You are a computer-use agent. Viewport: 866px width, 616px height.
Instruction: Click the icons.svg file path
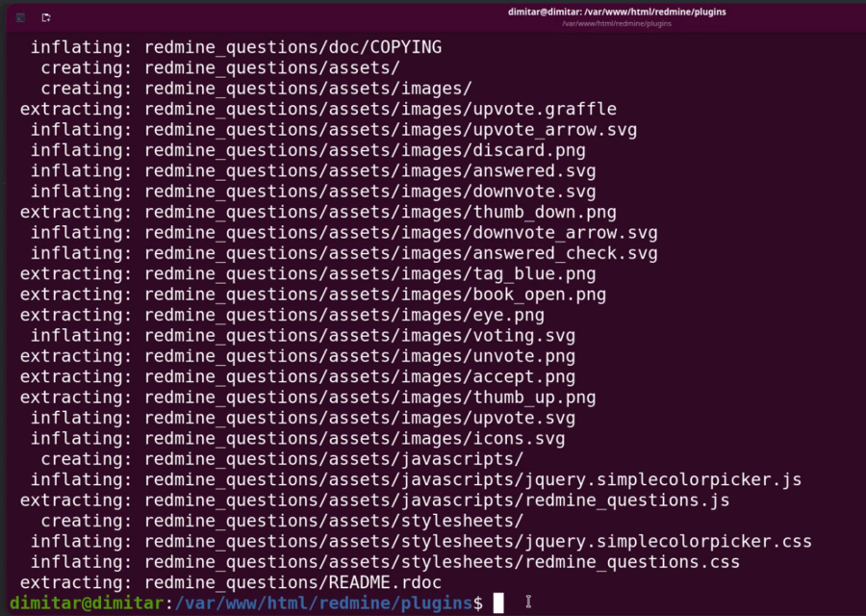354,439
